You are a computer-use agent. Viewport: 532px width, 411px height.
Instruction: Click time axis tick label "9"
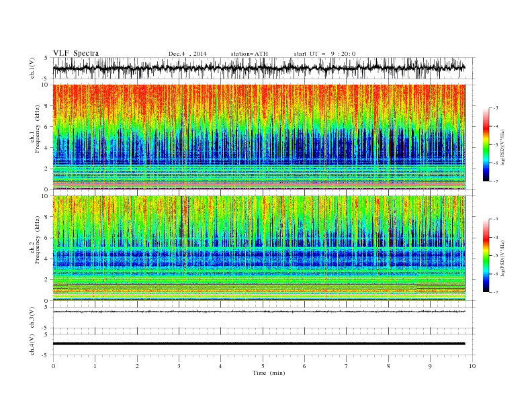tap(430, 366)
